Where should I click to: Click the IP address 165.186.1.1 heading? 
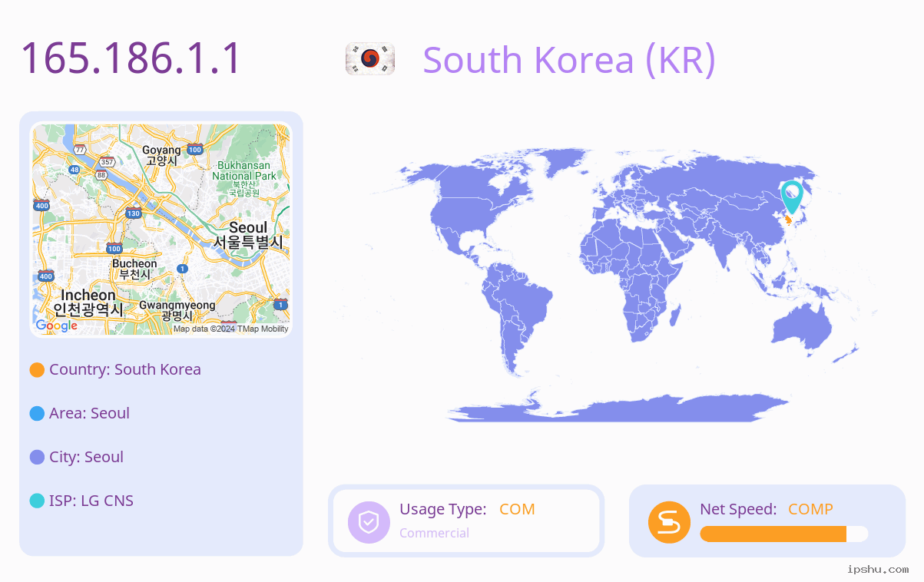(131, 58)
